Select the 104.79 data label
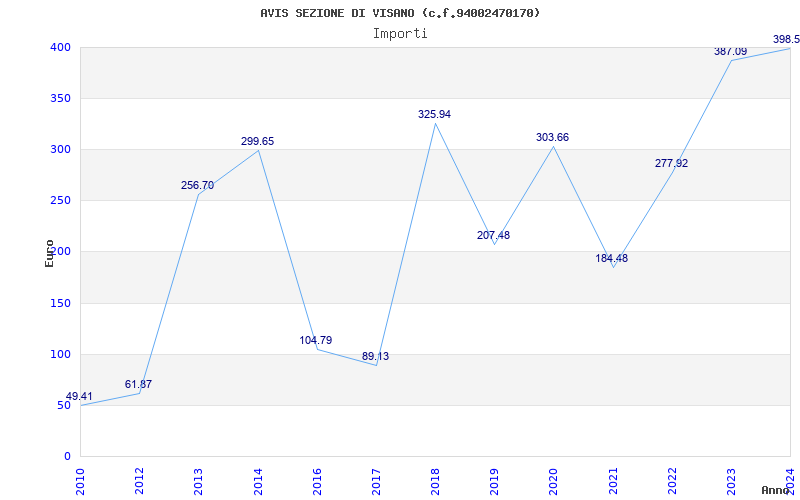The image size is (800, 500). (x=316, y=340)
